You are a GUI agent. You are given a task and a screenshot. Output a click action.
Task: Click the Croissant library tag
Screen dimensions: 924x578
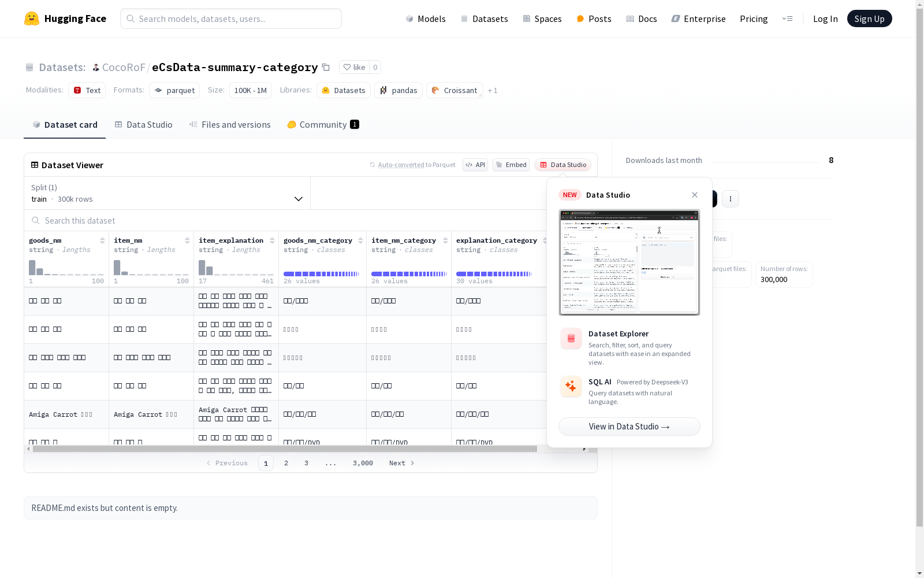coord(454,90)
